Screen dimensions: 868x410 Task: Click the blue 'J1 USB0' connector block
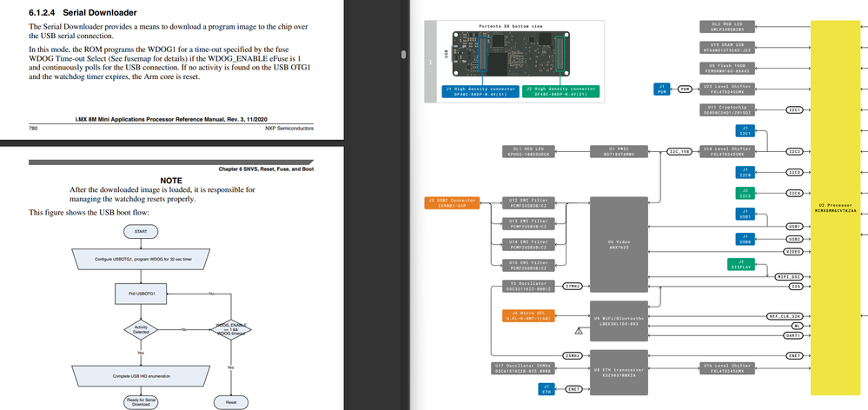click(745, 239)
